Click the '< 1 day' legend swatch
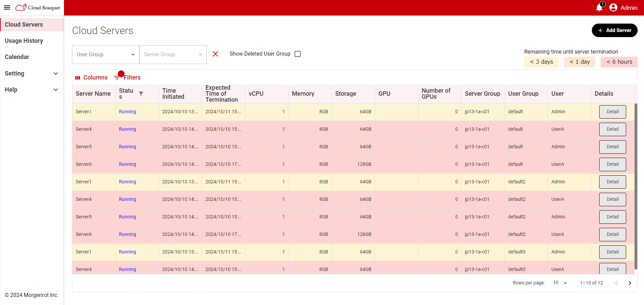Viewport: 644px width, 305px height. pyautogui.click(x=579, y=62)
